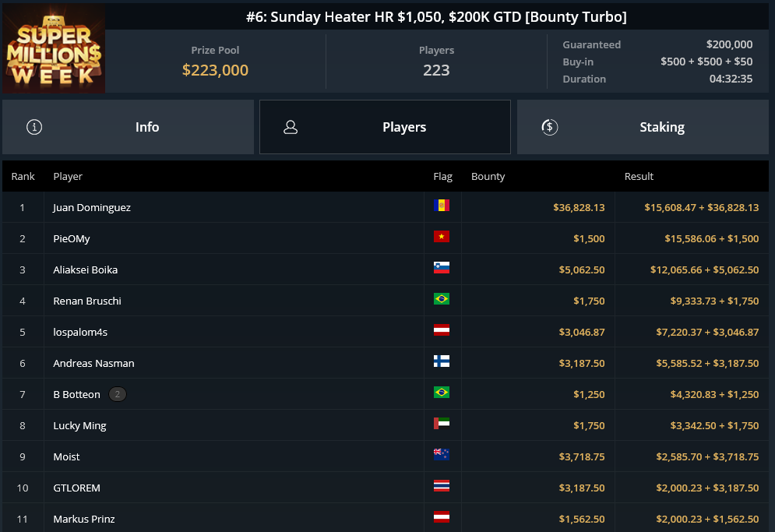The width and height of the screenshot is (775, 532).
Task: Click the Result column header
Action: click(639, 177)
